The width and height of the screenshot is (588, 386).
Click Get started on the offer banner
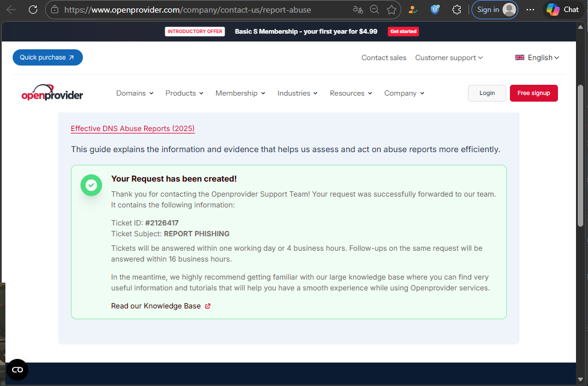point(403,31)
